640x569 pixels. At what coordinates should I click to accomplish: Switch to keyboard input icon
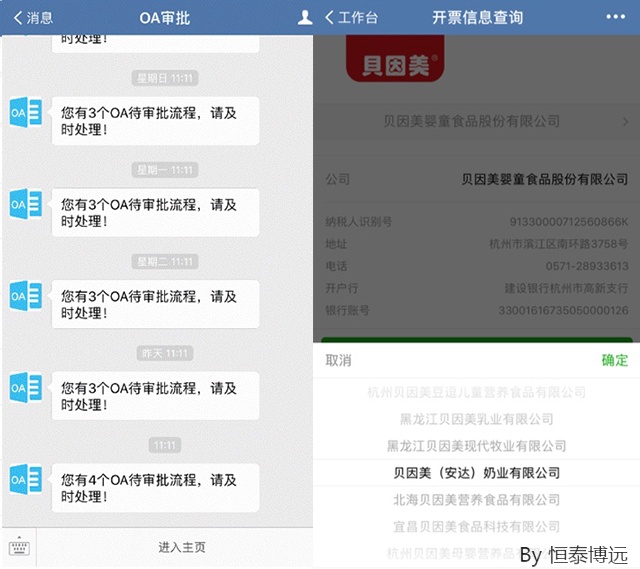click(x=19, y=547)
